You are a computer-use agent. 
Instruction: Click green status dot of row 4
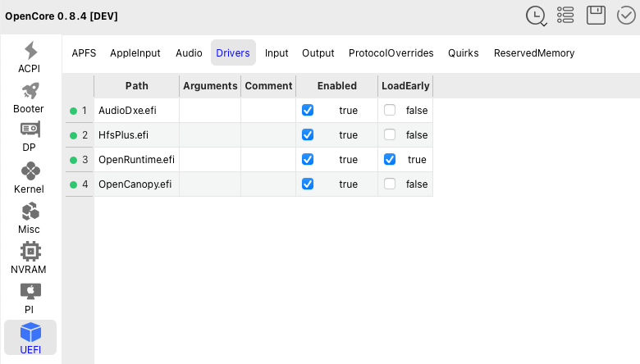tap(74, 184)
